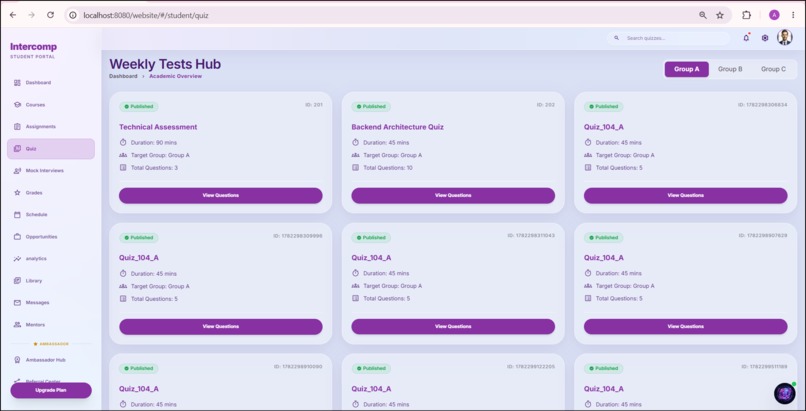
Task: Click the 'ID: 201' label
Action: (x=314, y=105)
